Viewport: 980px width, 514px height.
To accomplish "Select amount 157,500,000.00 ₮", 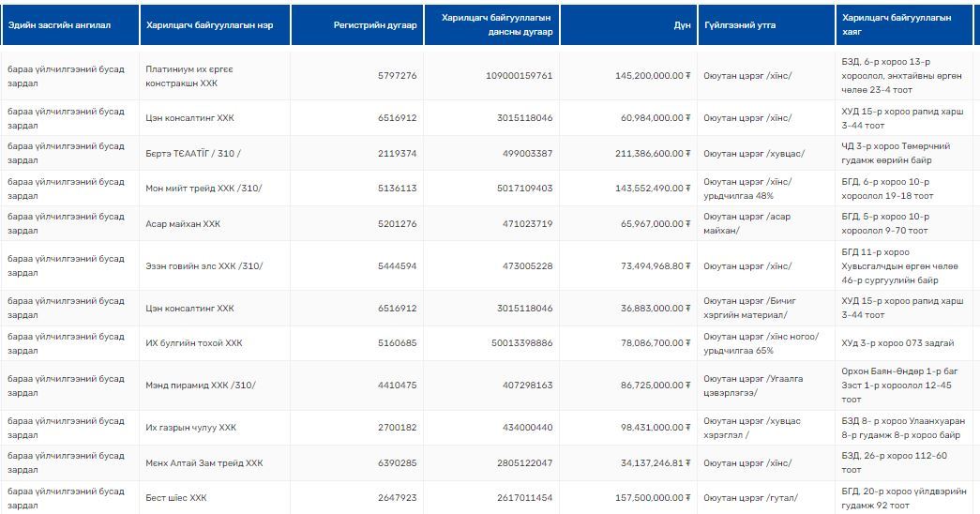I will pyautogui.click(x=653, y=498).
